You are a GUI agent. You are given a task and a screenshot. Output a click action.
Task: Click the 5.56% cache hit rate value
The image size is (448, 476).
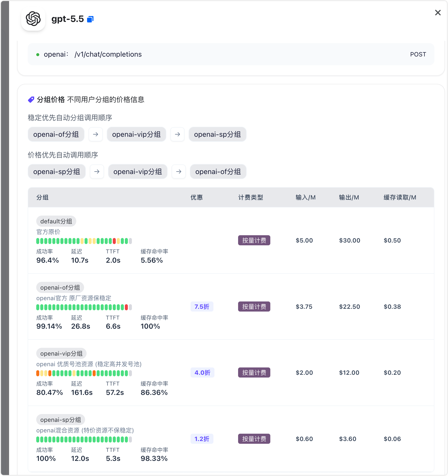tap(152, 260)
